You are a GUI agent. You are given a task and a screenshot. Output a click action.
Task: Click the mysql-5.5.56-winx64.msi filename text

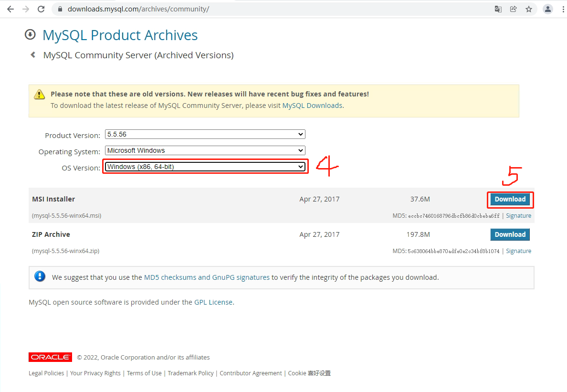click(66, 215)
